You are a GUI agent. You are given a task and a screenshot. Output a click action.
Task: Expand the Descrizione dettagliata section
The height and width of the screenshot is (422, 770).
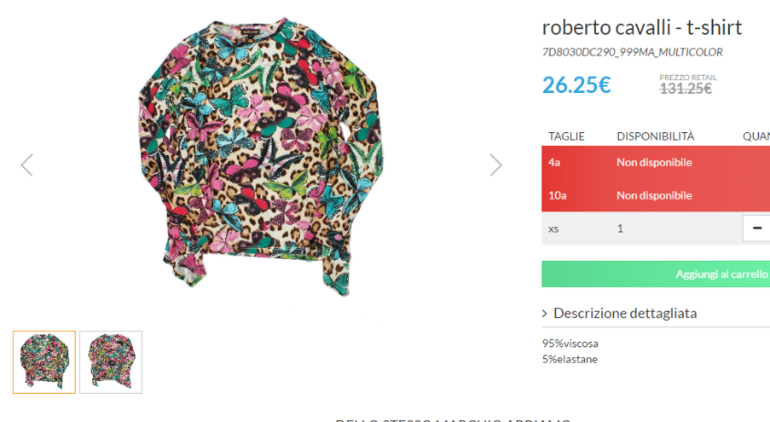[x=620, y=313]
